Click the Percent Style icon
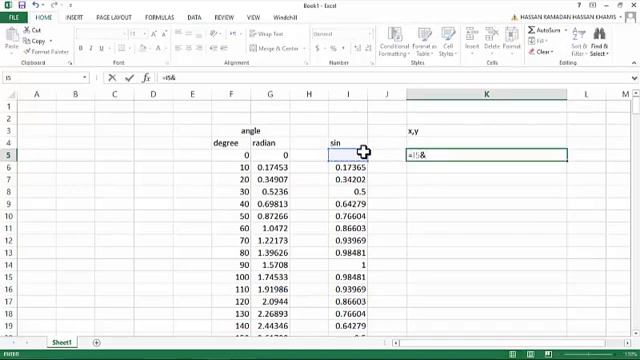This screenshot has width=640, height=360. [333, 48]
